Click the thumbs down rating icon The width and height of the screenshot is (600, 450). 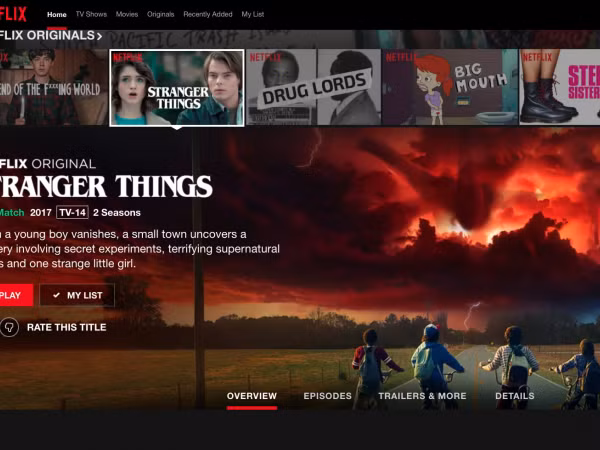pyautogui.click(x=9, y=327)
